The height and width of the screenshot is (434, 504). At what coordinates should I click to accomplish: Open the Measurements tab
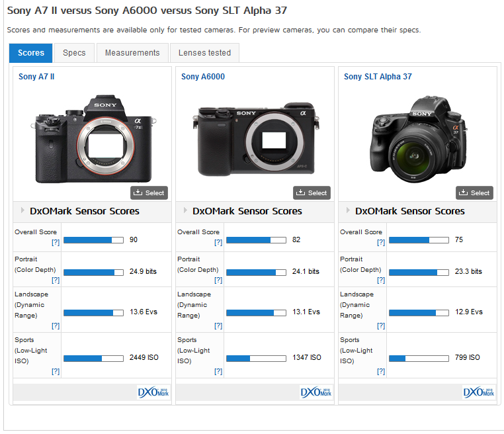point(132,53)
